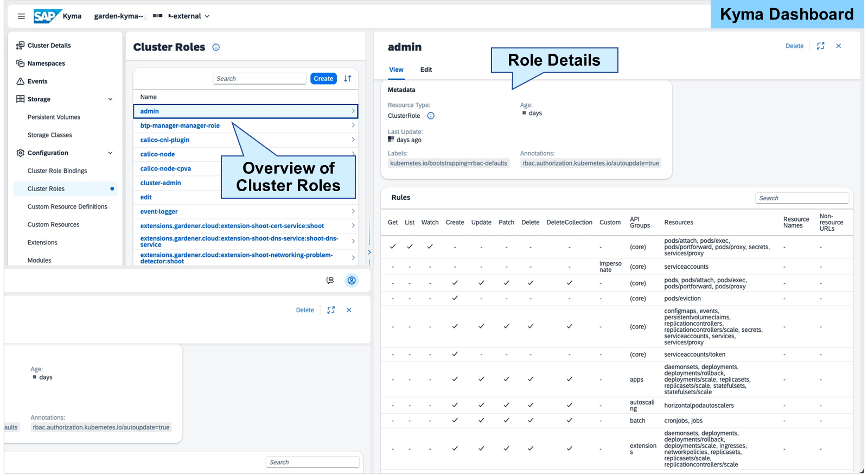Viewport: 868px width, 474px height.
Task: Toggle full screen for admin details
Action: [x=820, y=46]
